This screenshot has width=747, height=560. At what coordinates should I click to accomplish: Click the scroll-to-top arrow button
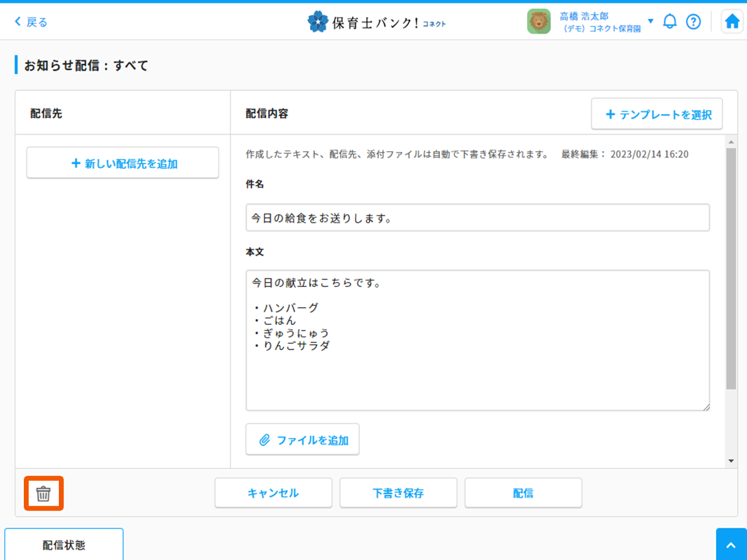(731, 545)
